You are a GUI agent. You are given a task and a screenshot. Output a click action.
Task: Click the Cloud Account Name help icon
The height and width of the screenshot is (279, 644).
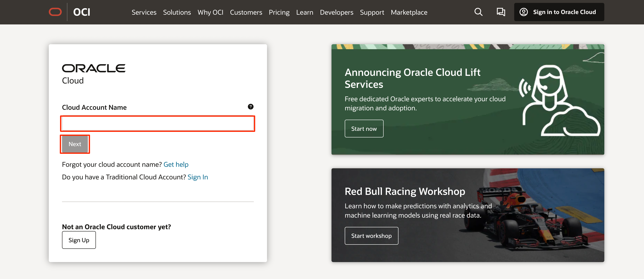click(250, 107)
